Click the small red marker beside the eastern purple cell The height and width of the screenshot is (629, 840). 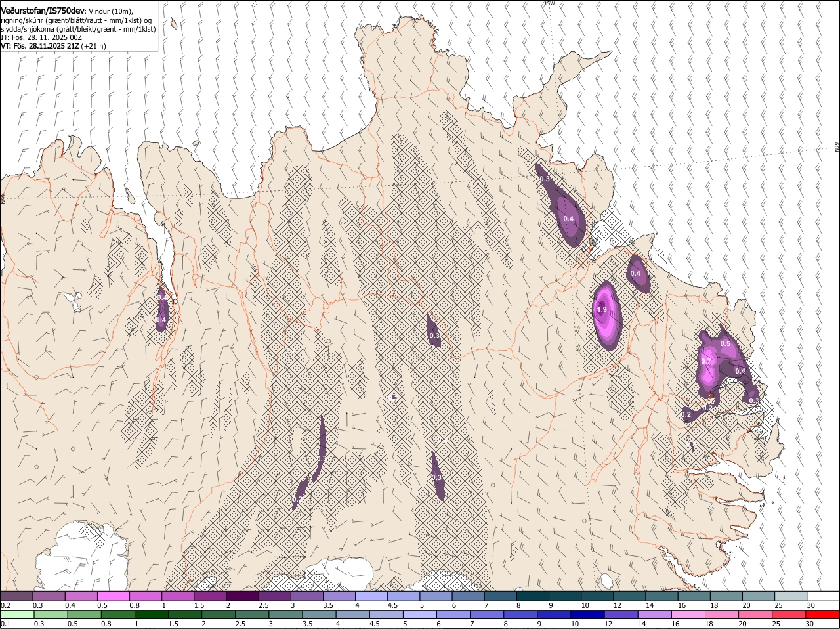(711, 395)
